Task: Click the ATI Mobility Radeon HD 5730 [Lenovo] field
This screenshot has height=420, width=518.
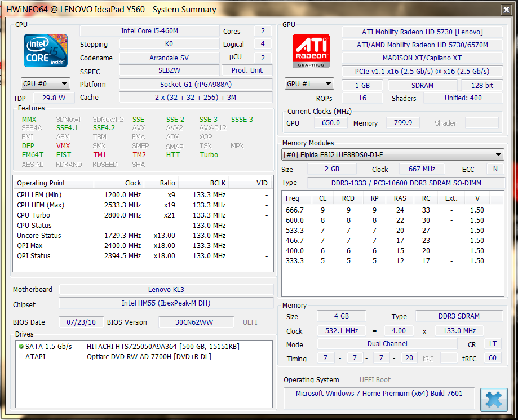Action: pyautogui.click(x=422, y=32)
